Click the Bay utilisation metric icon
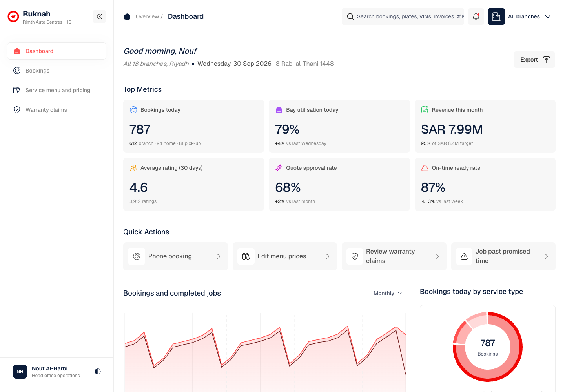The width and height of the screenshot is (565, 392). pos(279,110)
